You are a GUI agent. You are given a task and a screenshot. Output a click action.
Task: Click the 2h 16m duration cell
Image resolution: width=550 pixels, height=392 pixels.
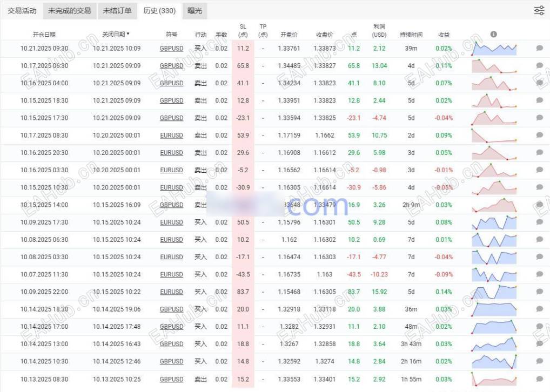(411, 361)
